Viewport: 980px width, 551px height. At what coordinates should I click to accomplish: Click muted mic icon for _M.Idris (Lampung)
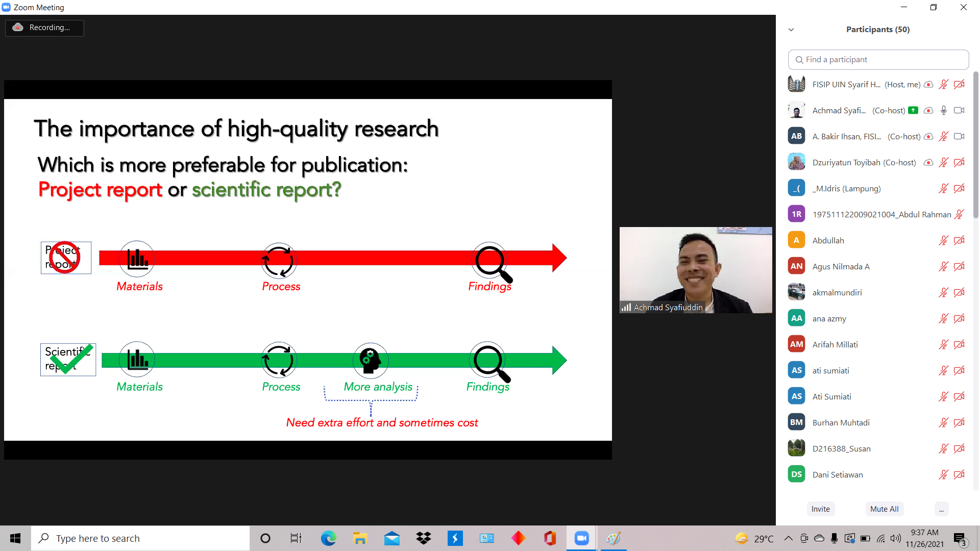(943, 188)
